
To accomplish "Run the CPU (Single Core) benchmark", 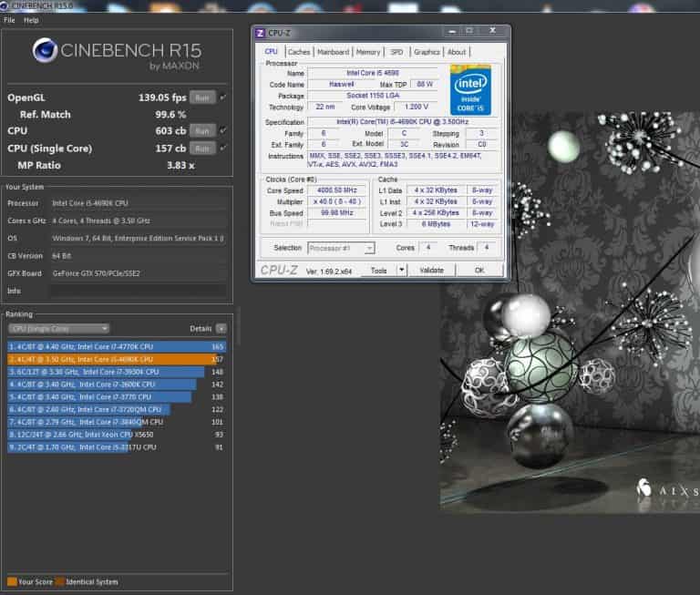I will click(202, 149).
